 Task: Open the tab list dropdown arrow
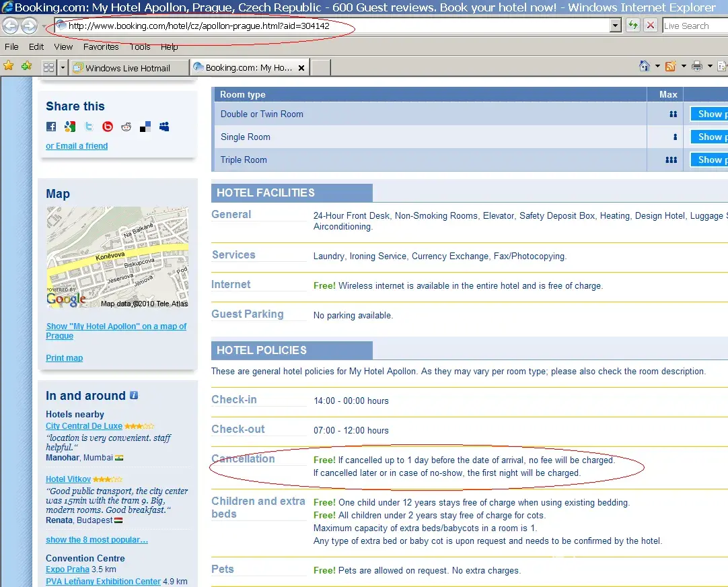pos(63,67)
